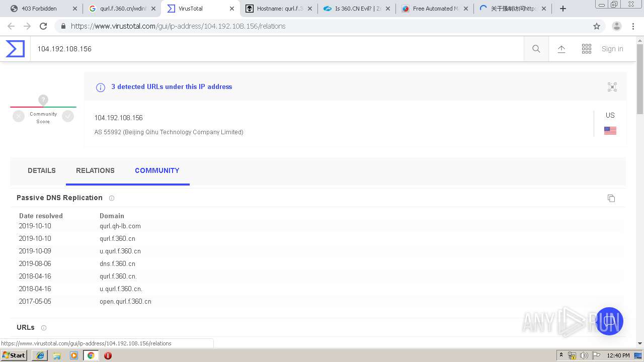Click the 3 detected URLs banner text
644x362 pixels.
[172, 87]
